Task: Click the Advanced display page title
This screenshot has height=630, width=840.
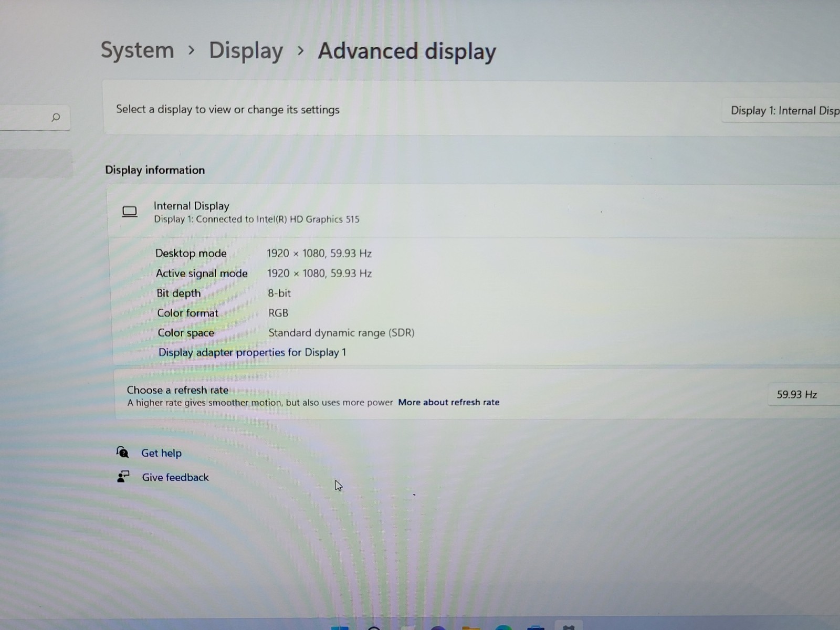Action: [407, 51]
